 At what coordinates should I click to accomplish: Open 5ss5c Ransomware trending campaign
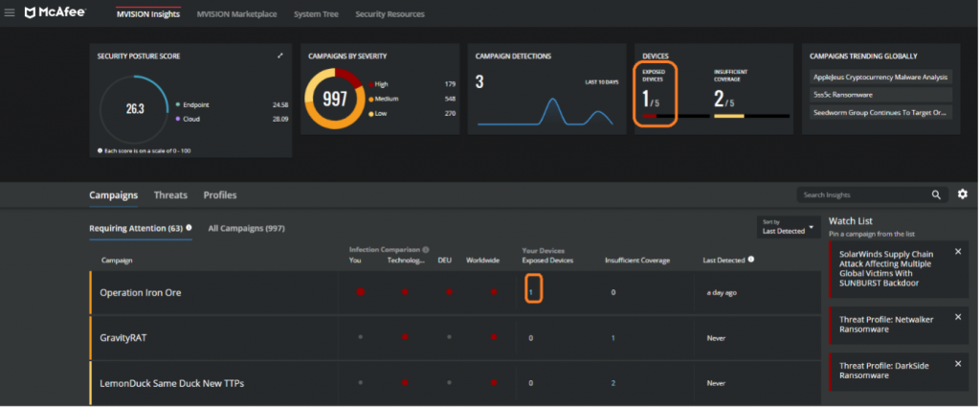tap(881, 95)
